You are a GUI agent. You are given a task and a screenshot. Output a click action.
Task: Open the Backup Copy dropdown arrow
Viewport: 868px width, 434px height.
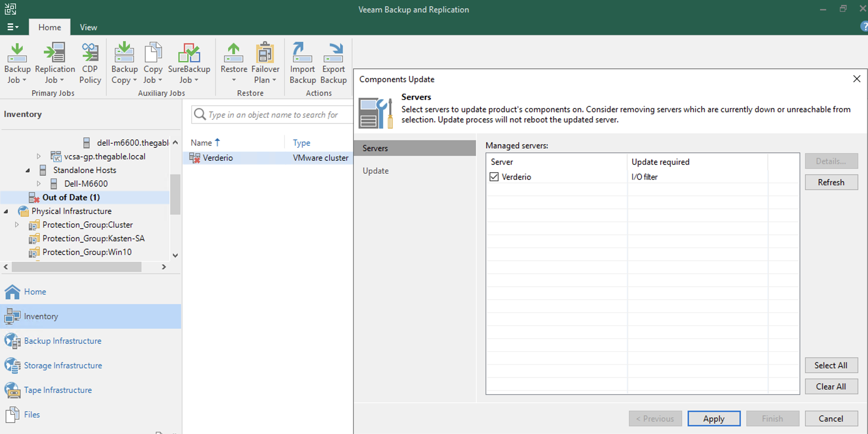pyautogui.click(x=135, y=80)
